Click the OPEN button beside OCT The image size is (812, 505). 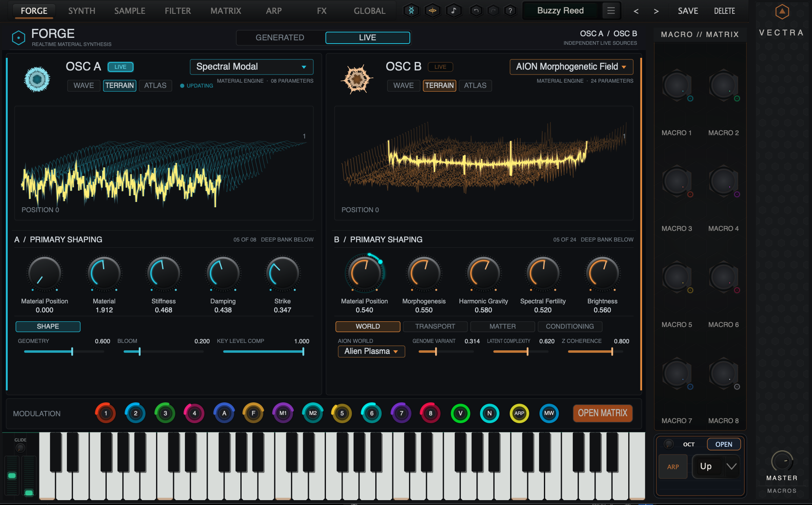click(x=724, y=444)
